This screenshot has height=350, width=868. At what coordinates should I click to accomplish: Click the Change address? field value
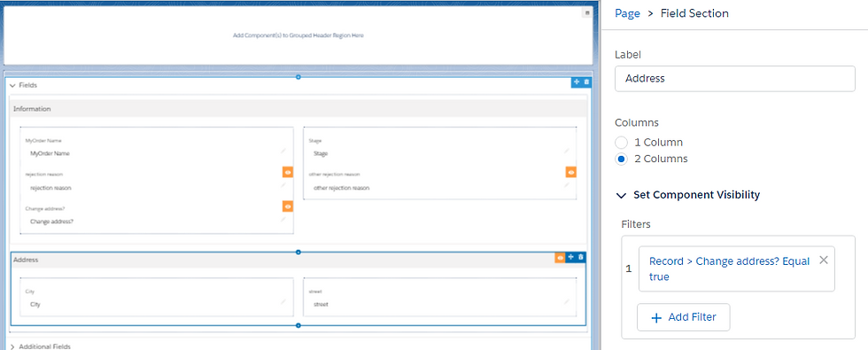(x=51, y=221)
